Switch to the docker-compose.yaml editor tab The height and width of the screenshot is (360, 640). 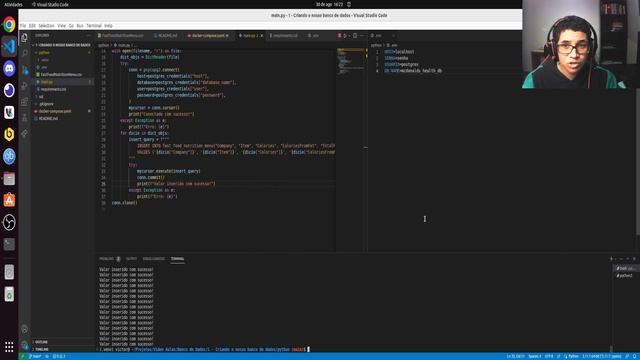click(208, 36)
